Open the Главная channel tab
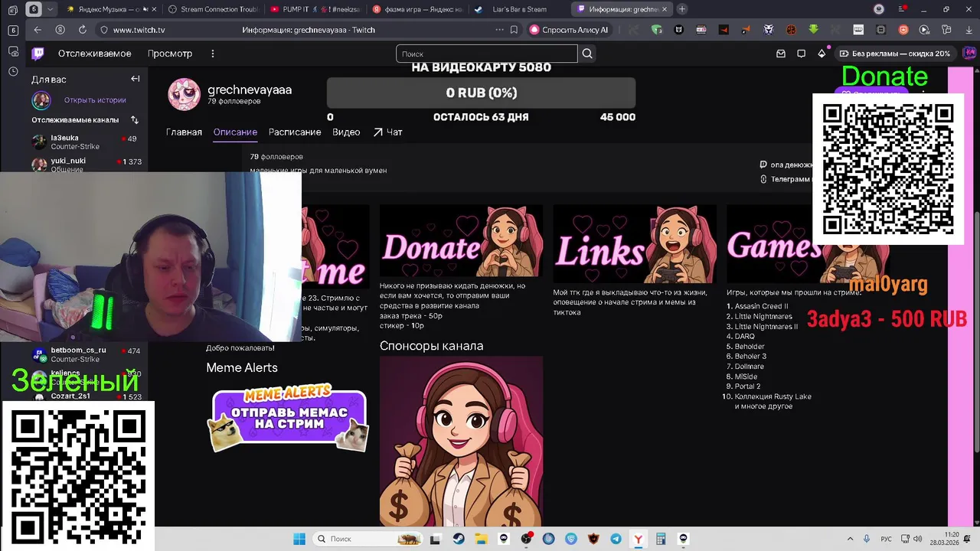The image size is (980, 551). click(184, 132)
